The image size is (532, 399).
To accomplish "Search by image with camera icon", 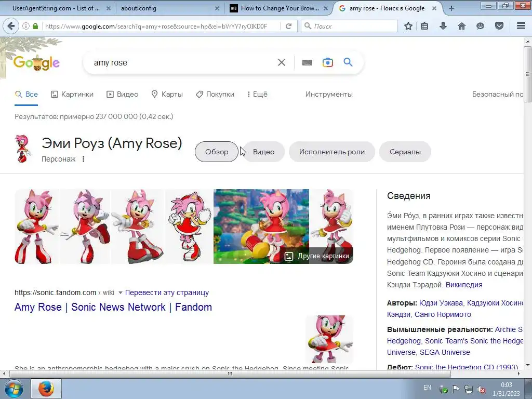I will [x=328, y=62].
